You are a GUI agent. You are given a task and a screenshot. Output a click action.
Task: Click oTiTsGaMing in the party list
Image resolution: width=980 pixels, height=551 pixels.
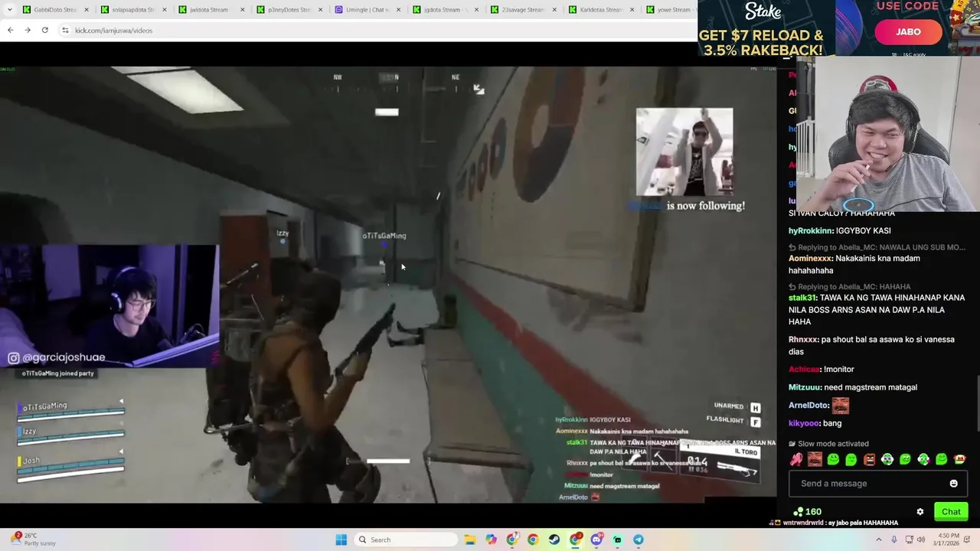click(x=44, y=406)
